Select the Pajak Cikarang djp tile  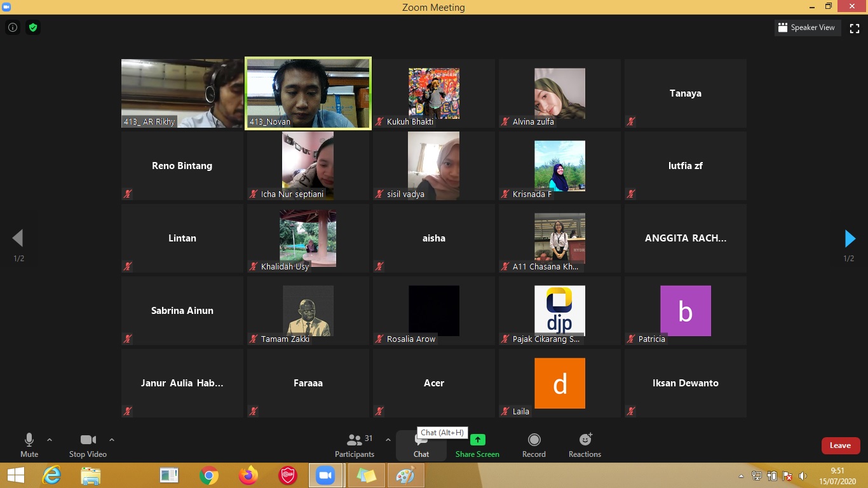coord(559,310)
